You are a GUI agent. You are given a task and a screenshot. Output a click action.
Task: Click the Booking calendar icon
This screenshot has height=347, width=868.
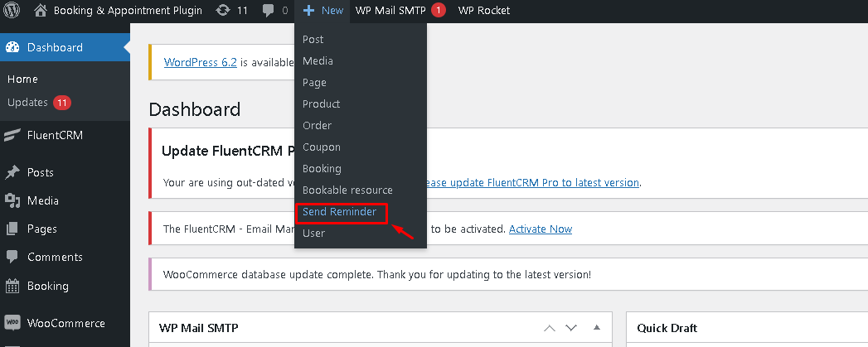point(12,286)
